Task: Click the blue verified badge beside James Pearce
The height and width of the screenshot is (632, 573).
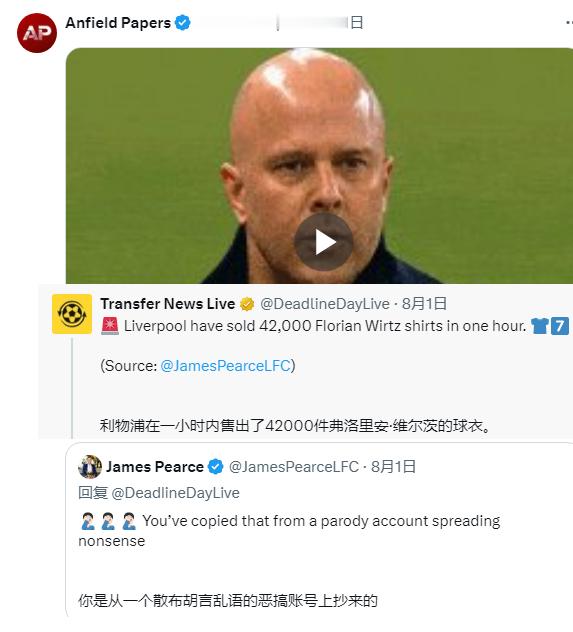Action: pyautogui.click(x=216, y=467)
